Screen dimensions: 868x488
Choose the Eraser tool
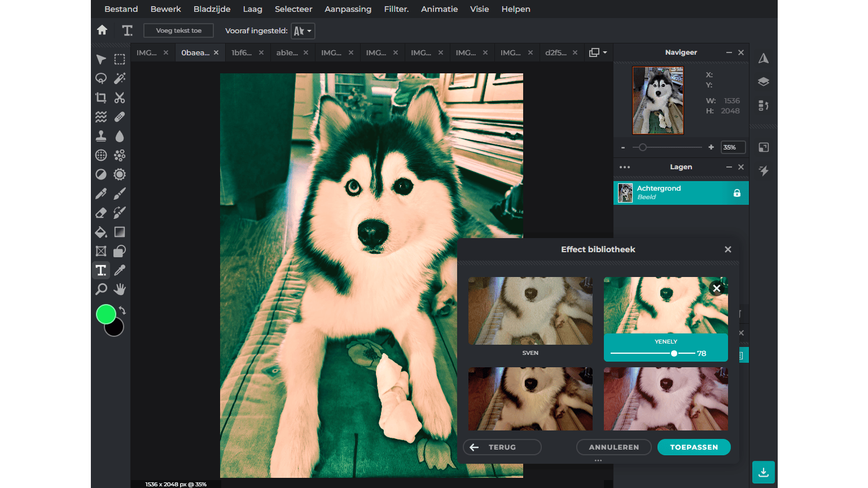click(x=101, y=213)
